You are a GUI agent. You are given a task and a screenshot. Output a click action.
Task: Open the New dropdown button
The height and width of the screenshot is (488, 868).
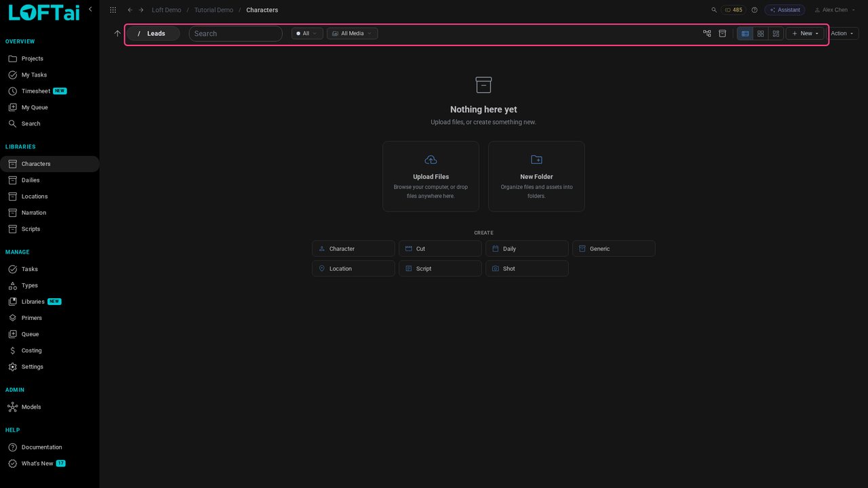tap(805, 33)
